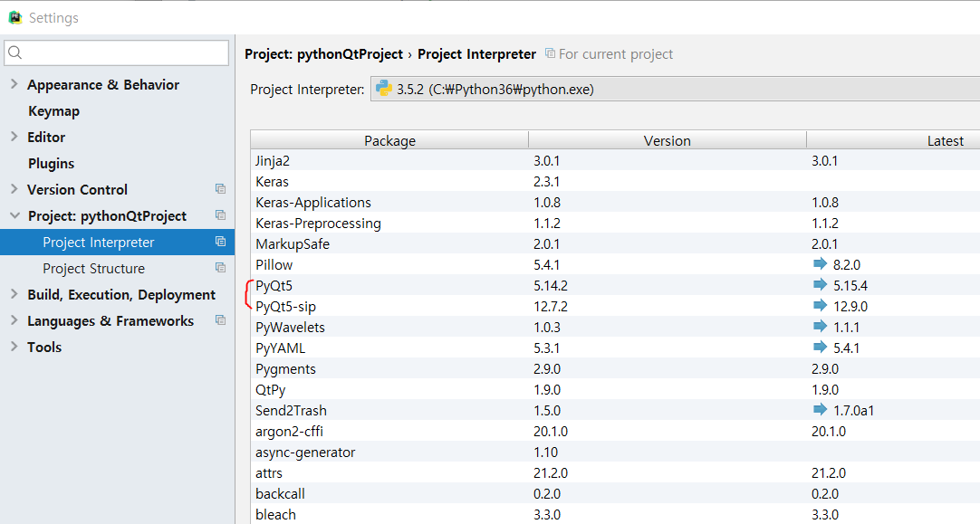Select the argon2-cffi package row
The image size is (980, 524).
(x=615, y=431)
